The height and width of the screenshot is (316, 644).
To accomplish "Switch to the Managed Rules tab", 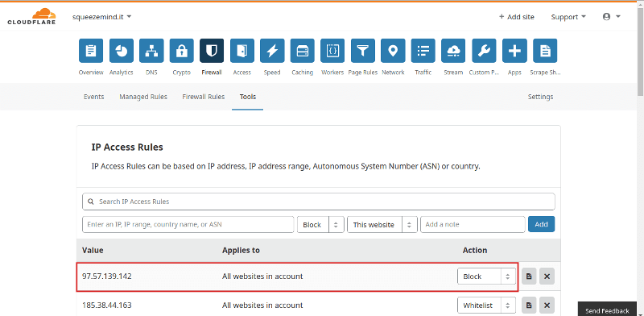I will click(143, 97).
